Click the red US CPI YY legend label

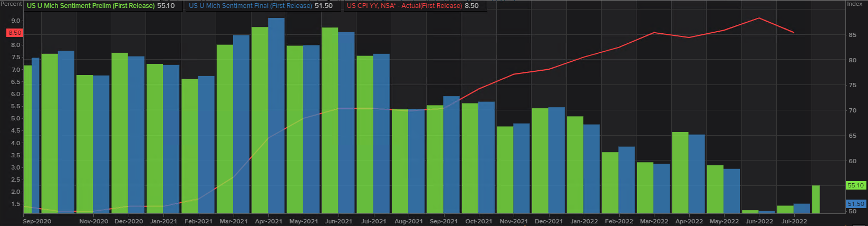click(412, 6)
